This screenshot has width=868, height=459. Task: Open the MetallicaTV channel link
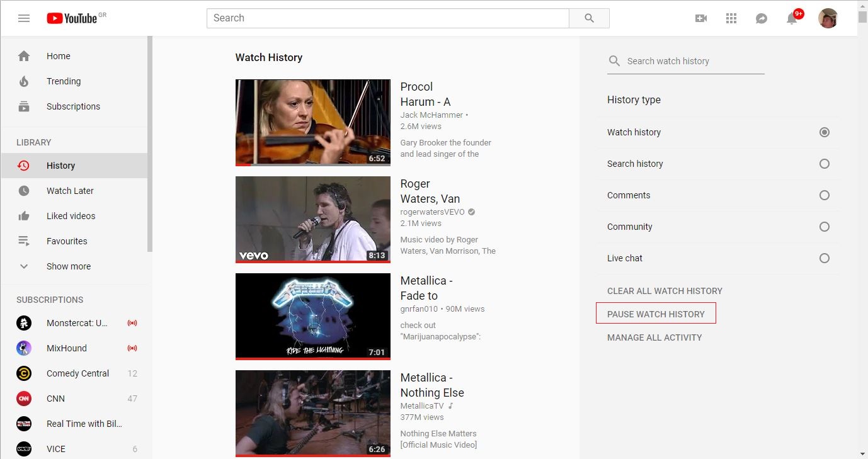[422, 406]
